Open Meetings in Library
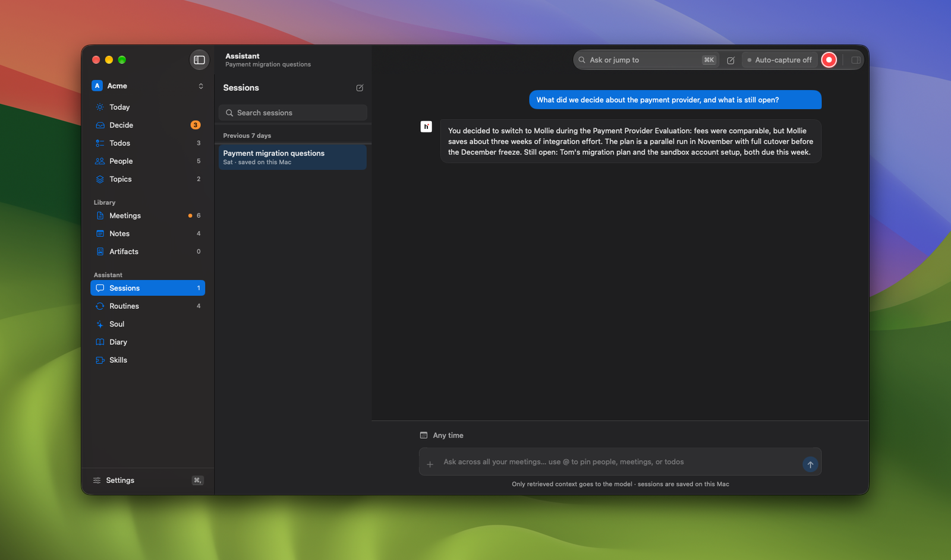This screenshot has width=951, height=560. (x=147, y=216)
